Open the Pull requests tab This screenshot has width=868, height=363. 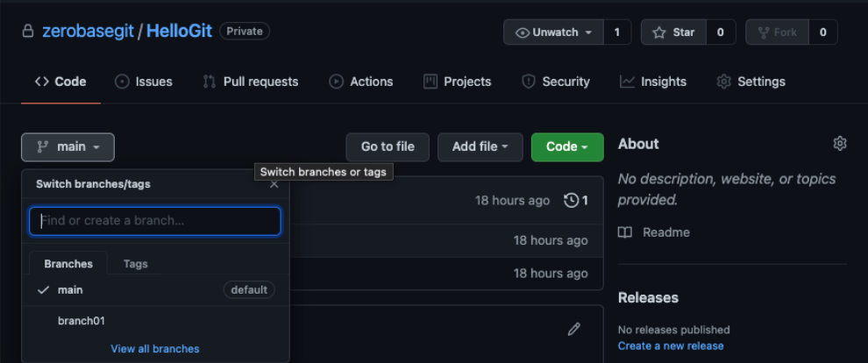(251, 82)
